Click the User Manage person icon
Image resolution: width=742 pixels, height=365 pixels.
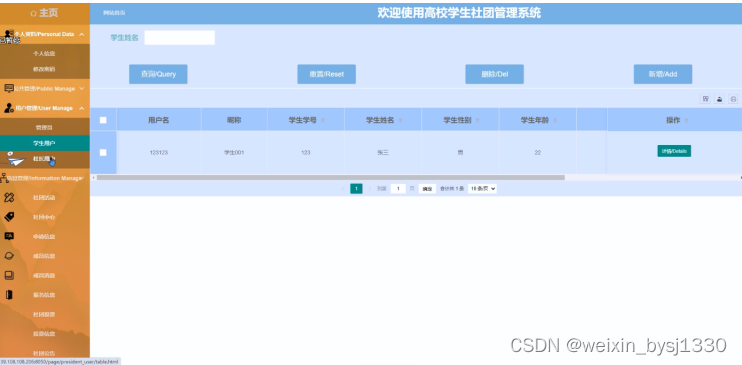[x=9, y=108]
